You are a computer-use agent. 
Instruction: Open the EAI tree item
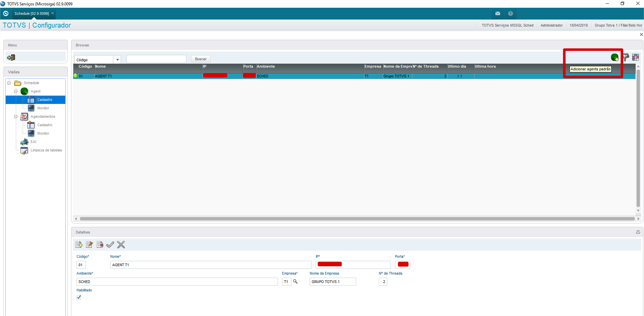coord(33,142)
